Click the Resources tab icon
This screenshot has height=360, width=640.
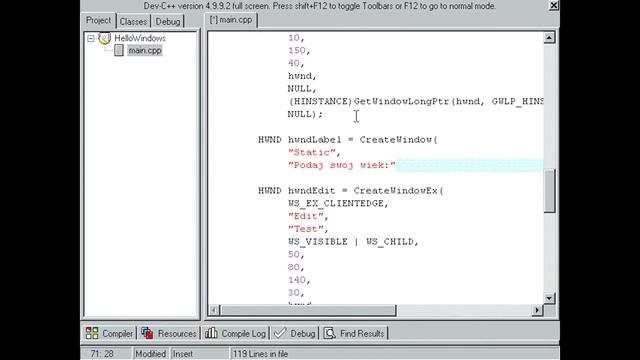coord(147,333)
